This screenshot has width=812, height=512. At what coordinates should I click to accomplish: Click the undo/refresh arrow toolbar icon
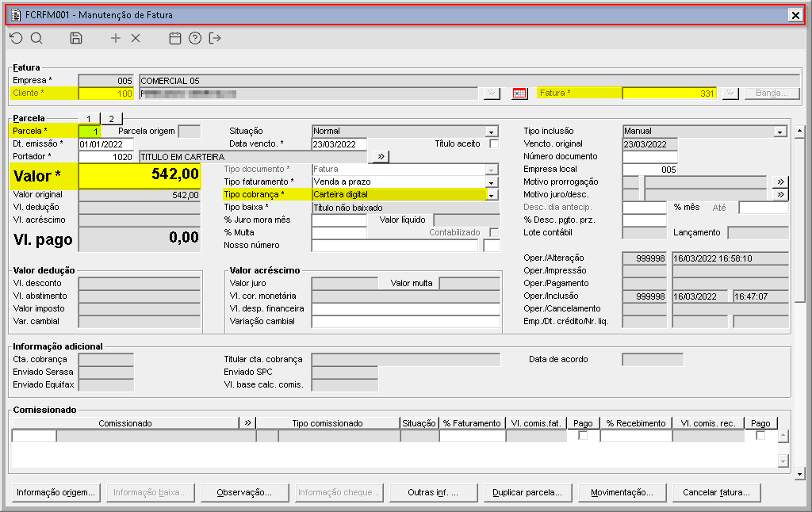[x=16, y=38]
